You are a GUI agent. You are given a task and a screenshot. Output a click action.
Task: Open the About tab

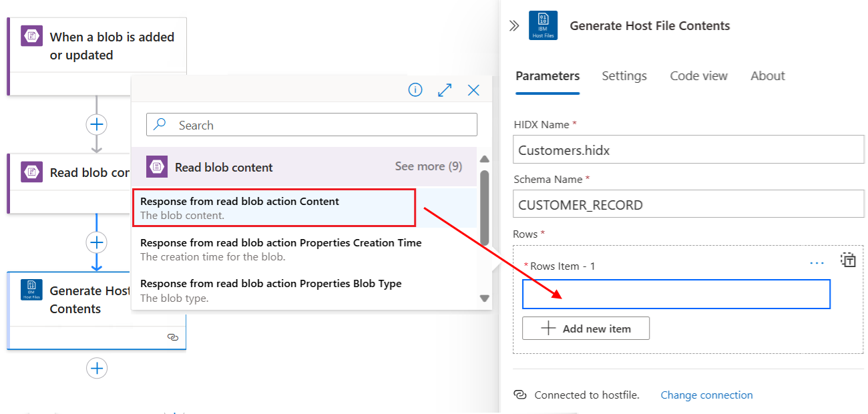pos(767,76)
